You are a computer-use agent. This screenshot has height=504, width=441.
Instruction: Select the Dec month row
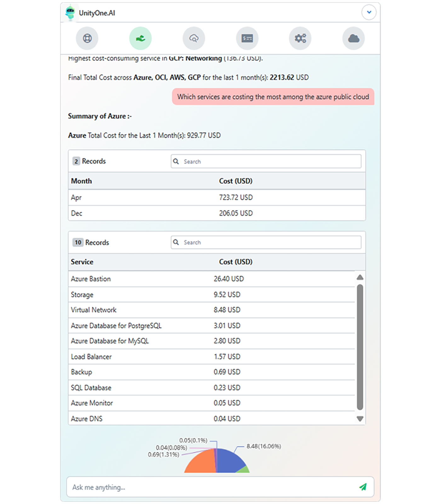pos(217,213)
